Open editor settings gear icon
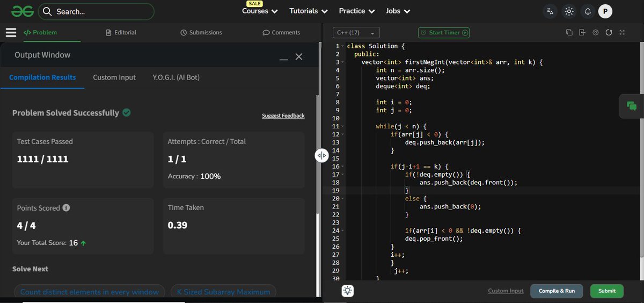 coord(596,33)
